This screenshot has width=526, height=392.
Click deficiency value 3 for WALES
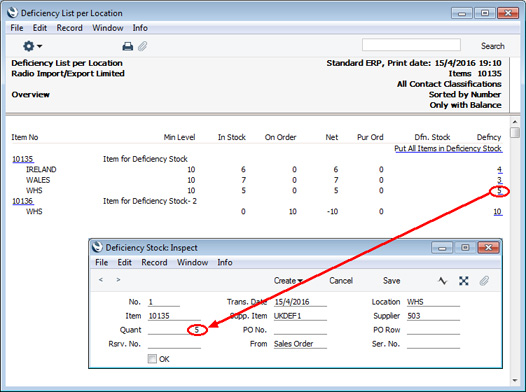(x=499, y=180)
